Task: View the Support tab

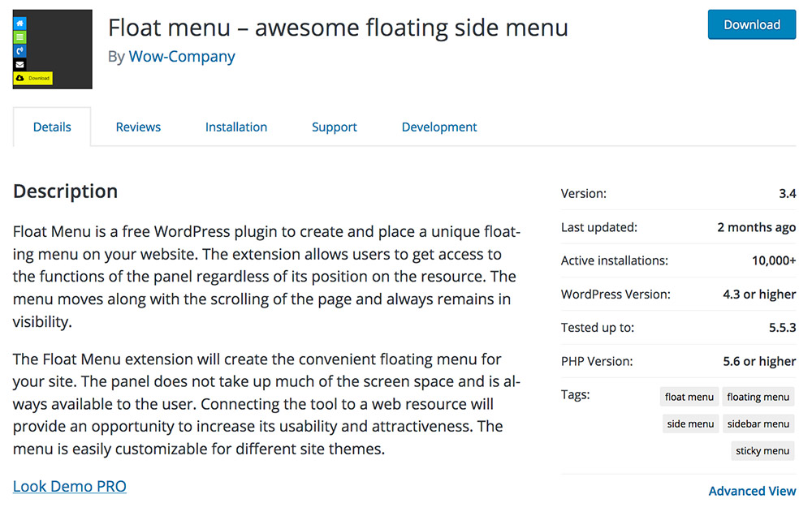Action: tap(334, 127)
